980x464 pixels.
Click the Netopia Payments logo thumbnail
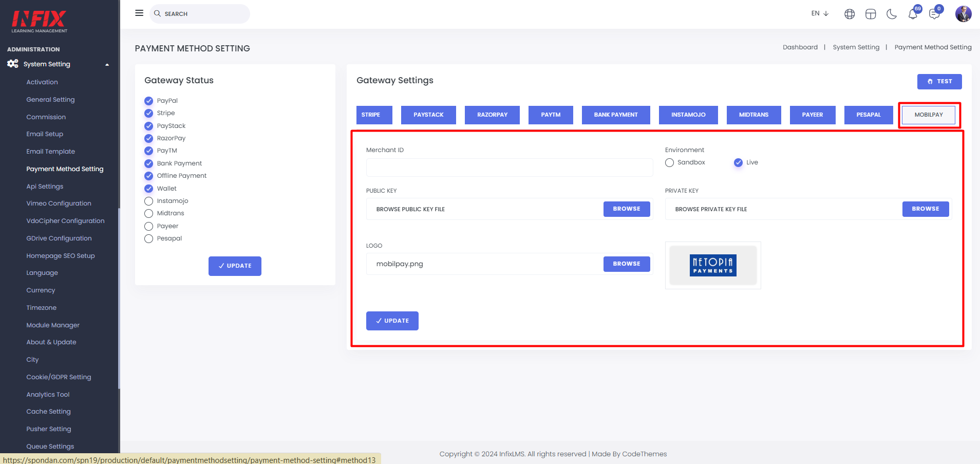click(x=713, y=265)
